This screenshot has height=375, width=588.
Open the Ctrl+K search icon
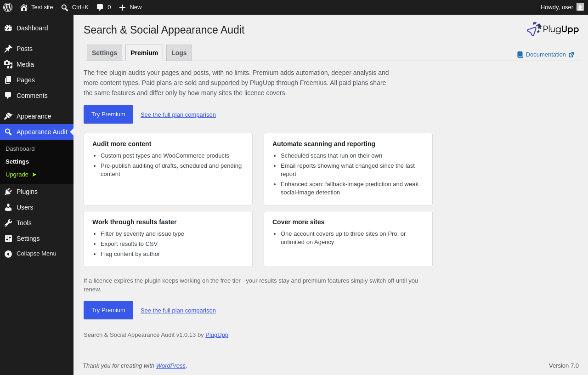click(x=65, y=7)
